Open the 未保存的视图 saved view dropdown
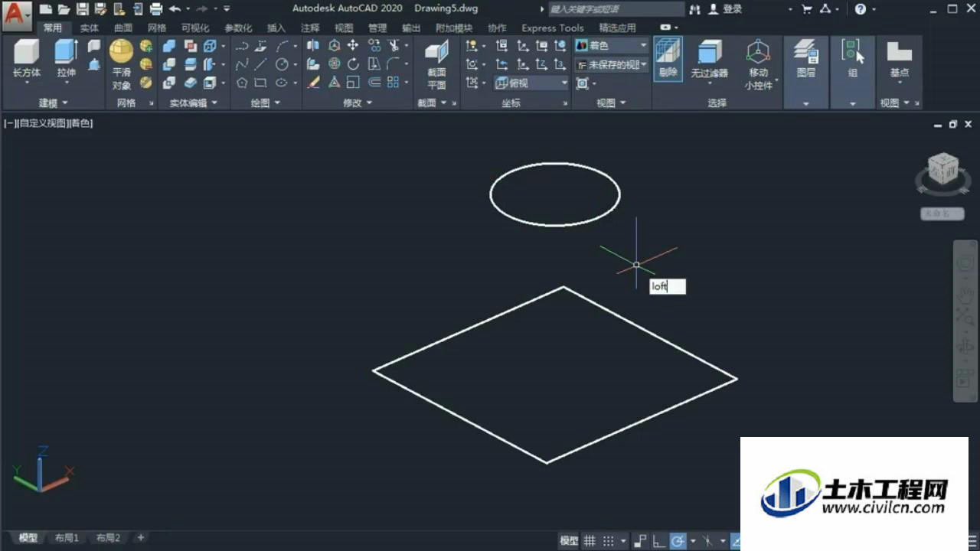The height and width of the screenshot is (551, 980). pos(612,65)
